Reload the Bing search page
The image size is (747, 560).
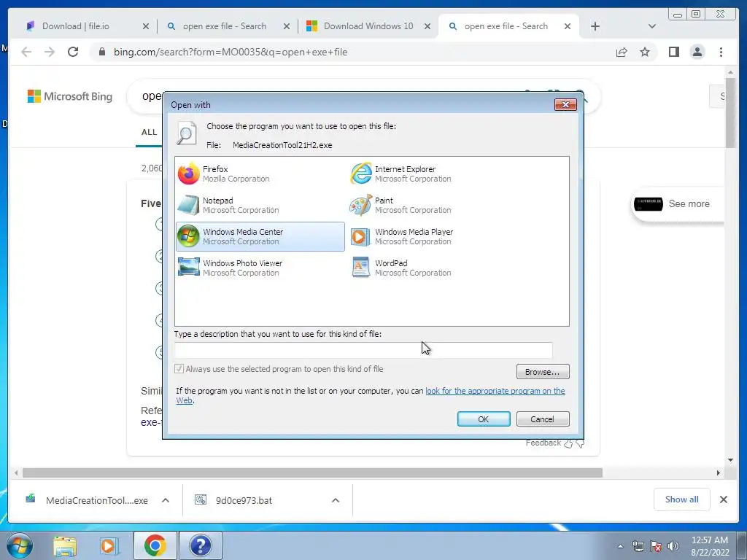(x=73, y=52)
